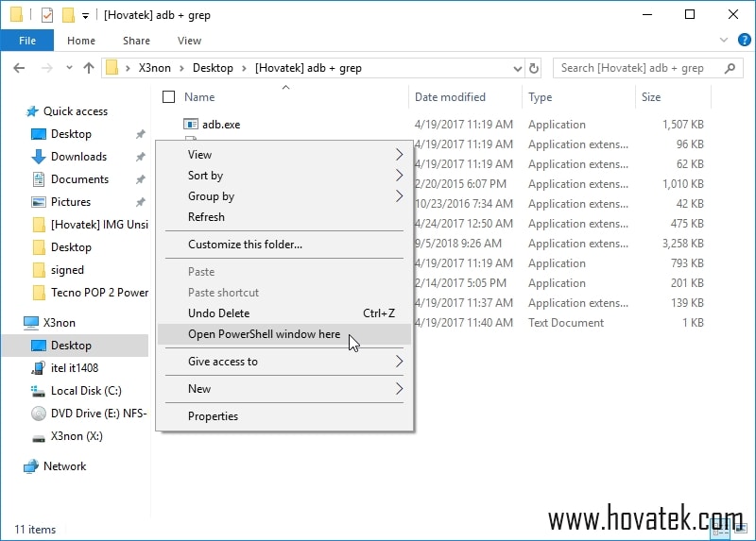Choose Undo Delete in context menu
756x541 pixels.
pos(284,313)
